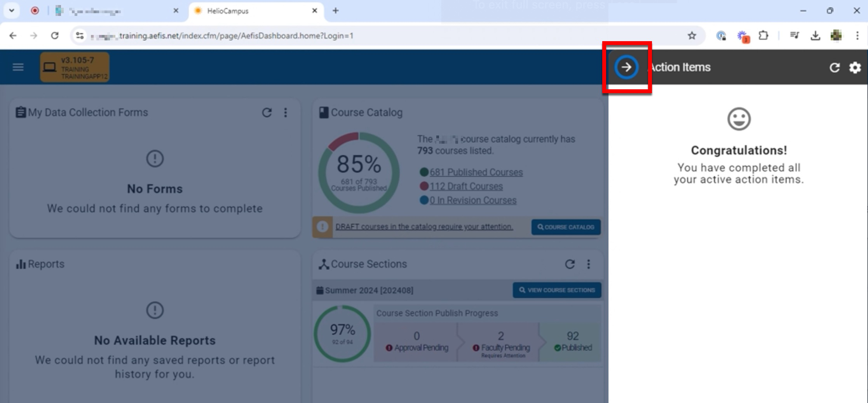Bookmark this page with star icon
The height and width of the screenshot is (403, 868).
click(x=692, y=36)
